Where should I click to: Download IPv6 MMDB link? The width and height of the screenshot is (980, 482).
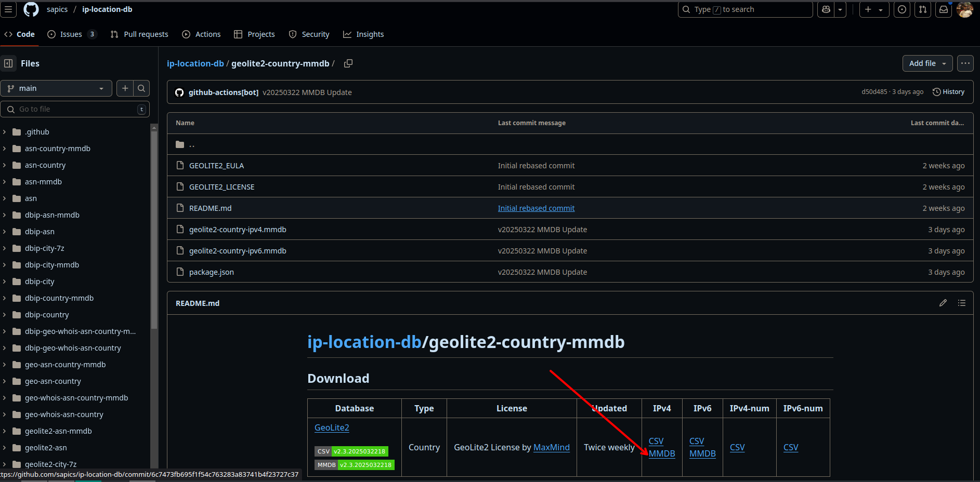coord(702,453)
